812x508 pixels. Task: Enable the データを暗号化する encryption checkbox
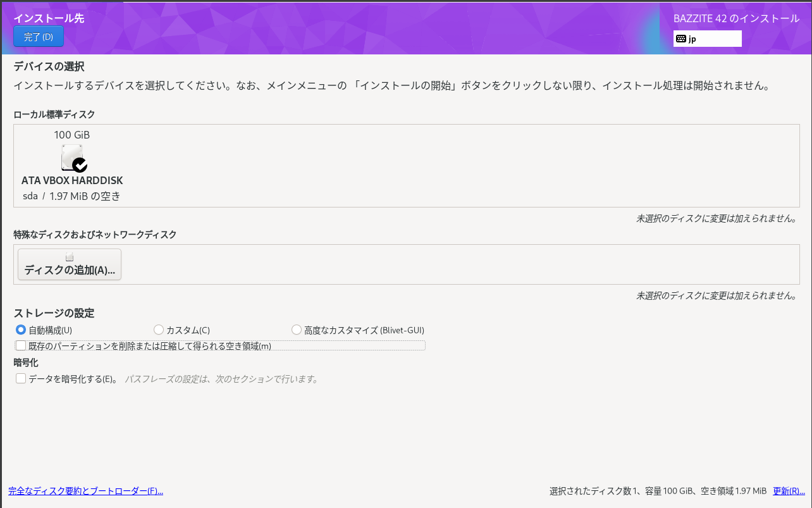point(20,378)
